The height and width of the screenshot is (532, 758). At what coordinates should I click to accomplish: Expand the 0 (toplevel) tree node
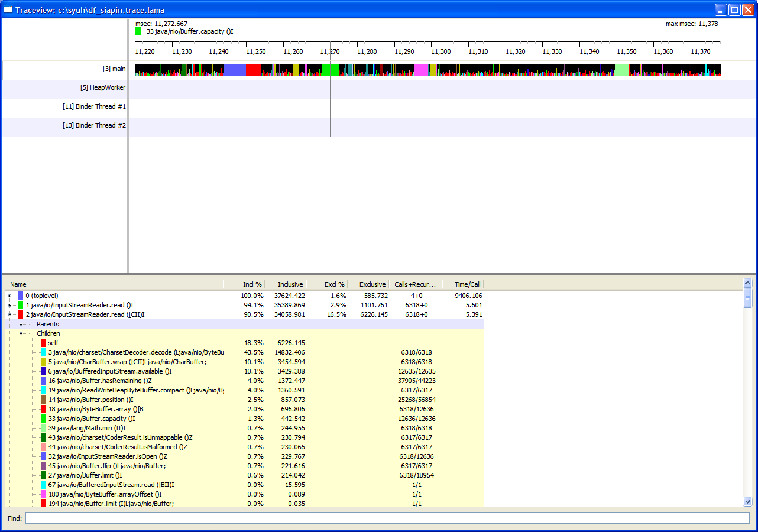click(x=10, y=296)
